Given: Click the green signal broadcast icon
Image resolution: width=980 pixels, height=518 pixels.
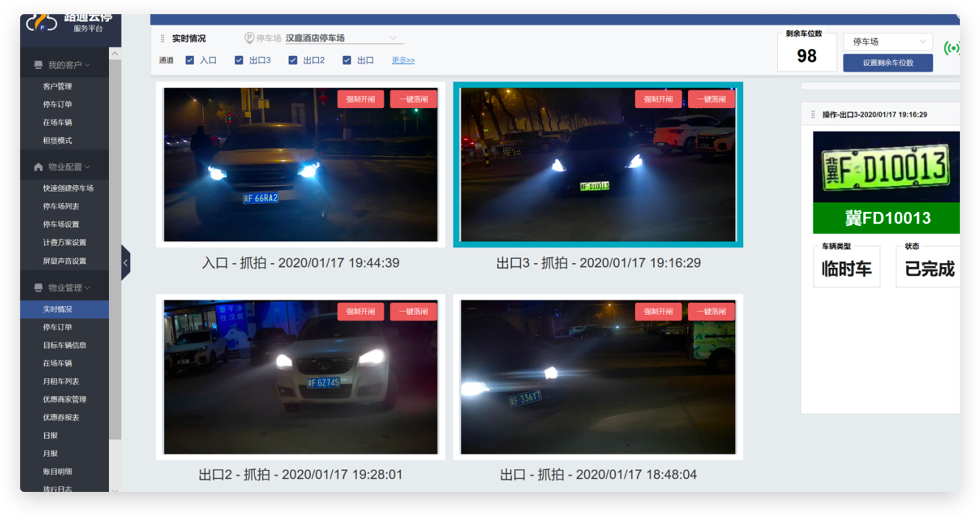Looking at the screenshot, I should 951,48.
